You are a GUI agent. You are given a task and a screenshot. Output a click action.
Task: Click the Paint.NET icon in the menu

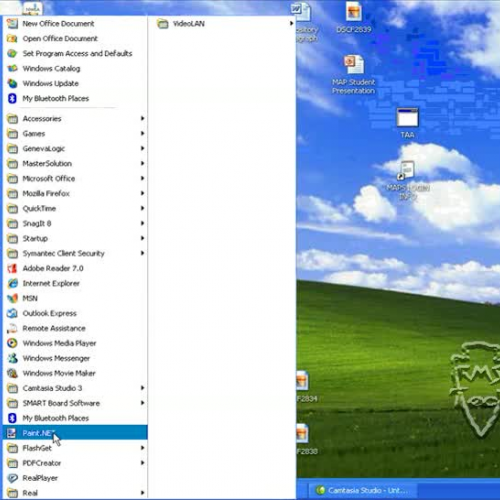12,433
